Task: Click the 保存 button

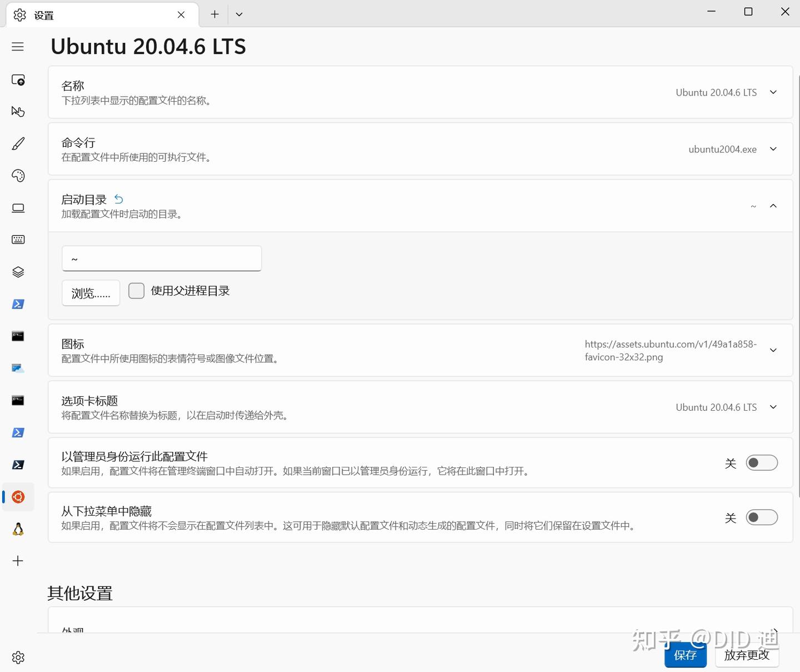Action: [x=685, y=655]
